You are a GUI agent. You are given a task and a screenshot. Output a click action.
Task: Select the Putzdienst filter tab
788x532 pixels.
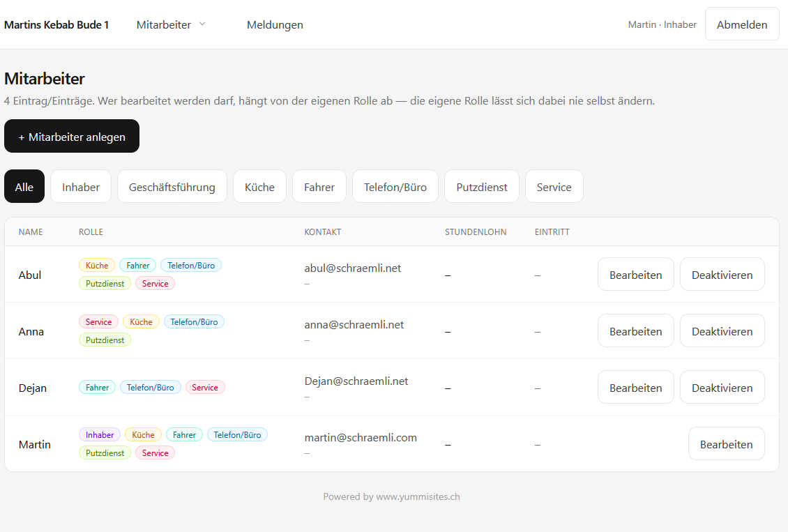tap(481, 186)
